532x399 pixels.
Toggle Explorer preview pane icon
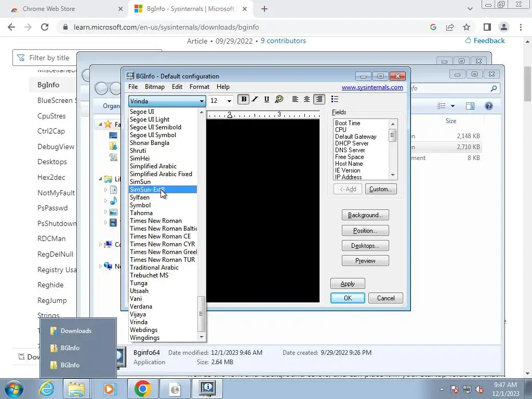tap(470, 106)
